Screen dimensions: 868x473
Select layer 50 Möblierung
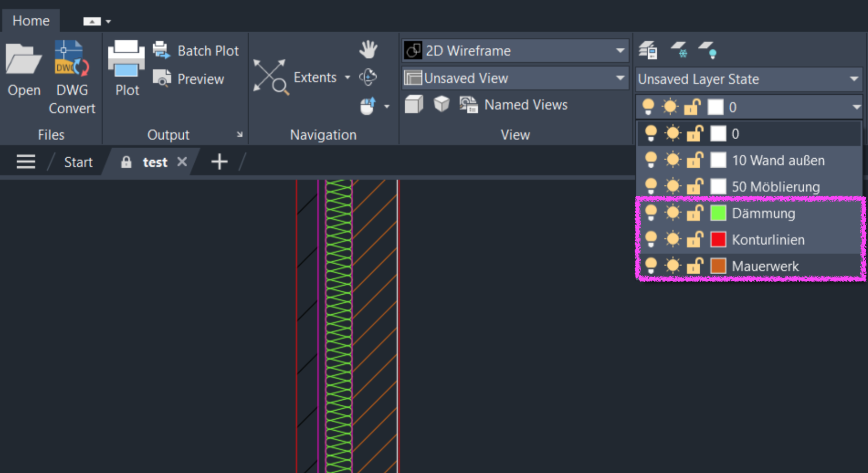coord(776,186)
